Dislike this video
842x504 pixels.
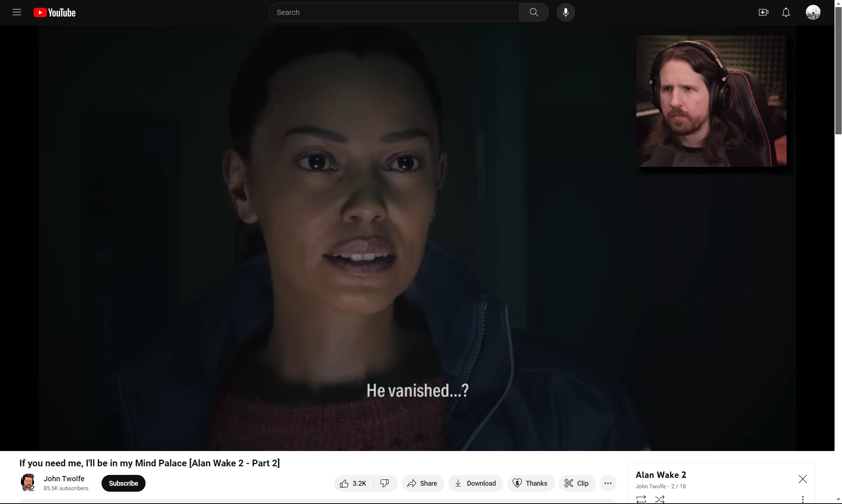pyautogui.click(x=385, y=483)
